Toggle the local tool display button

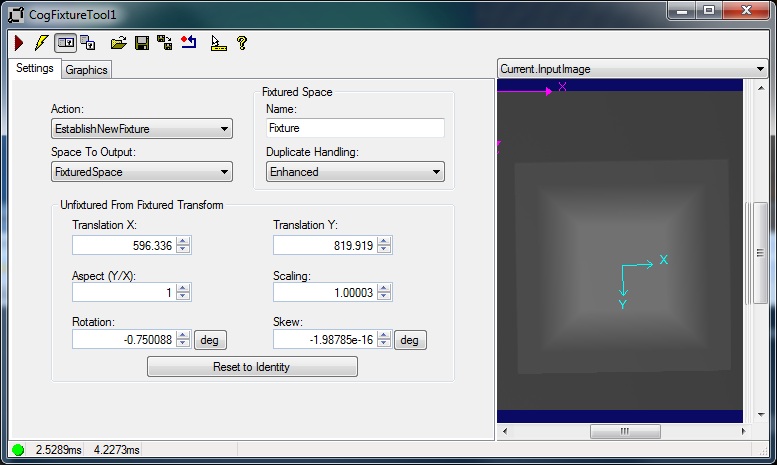(x=65, y=43)
